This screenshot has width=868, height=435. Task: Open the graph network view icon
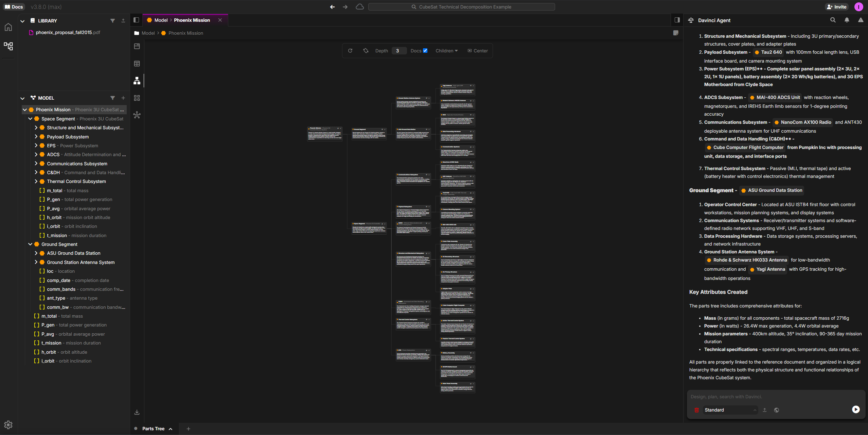point(137,115)
